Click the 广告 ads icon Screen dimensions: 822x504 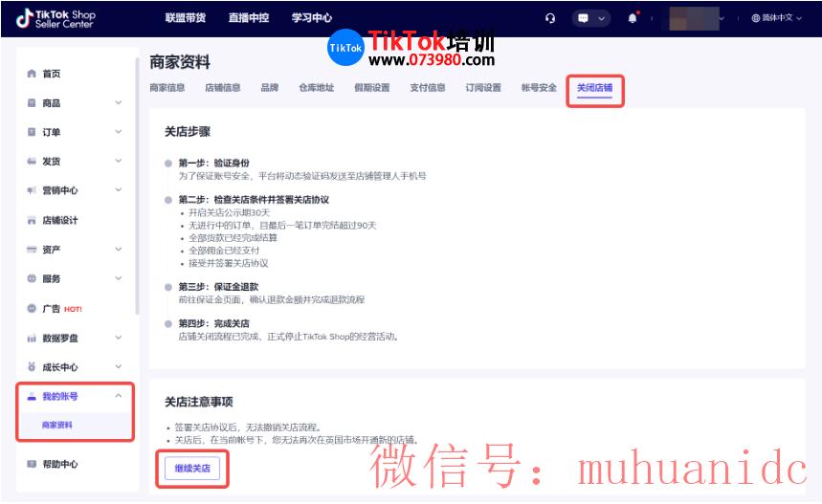(x=32, y=308)
